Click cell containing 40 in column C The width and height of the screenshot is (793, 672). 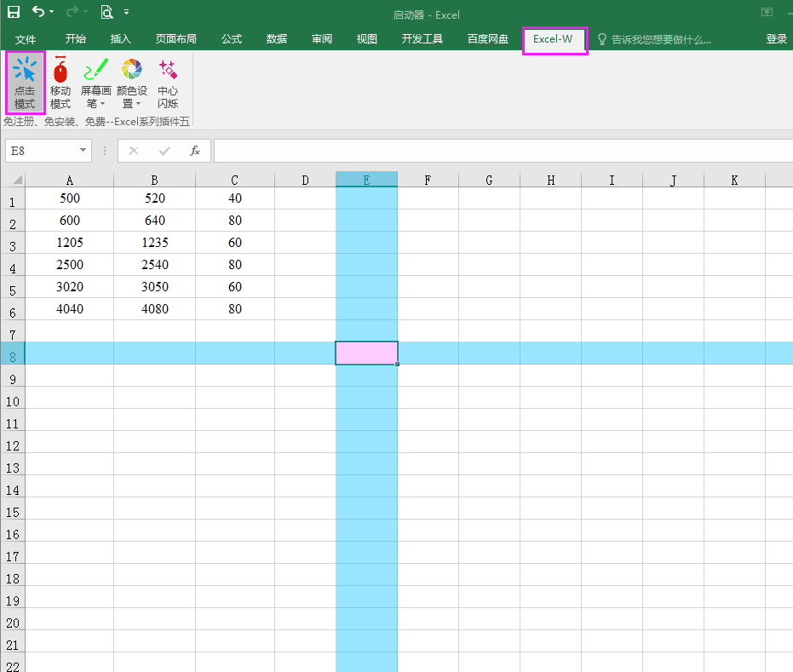tap(235, 198)
